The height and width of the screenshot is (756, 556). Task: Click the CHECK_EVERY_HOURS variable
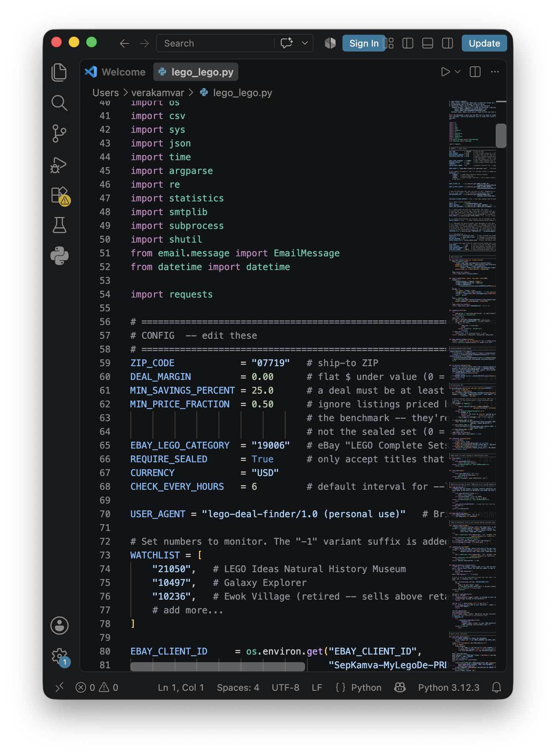[177, 486]
